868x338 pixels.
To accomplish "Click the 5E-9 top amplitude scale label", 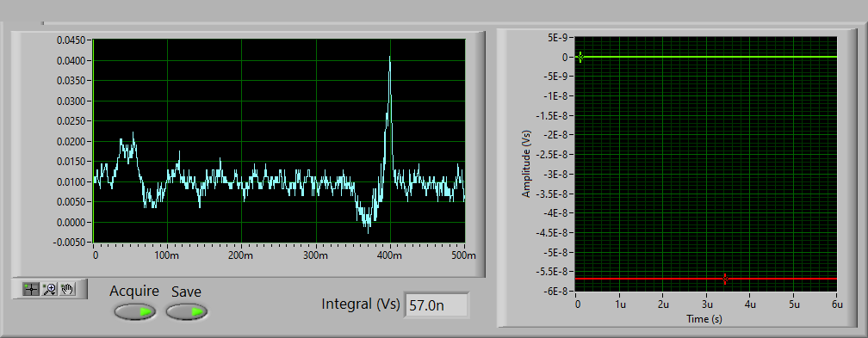I will [x=558, y=38].
